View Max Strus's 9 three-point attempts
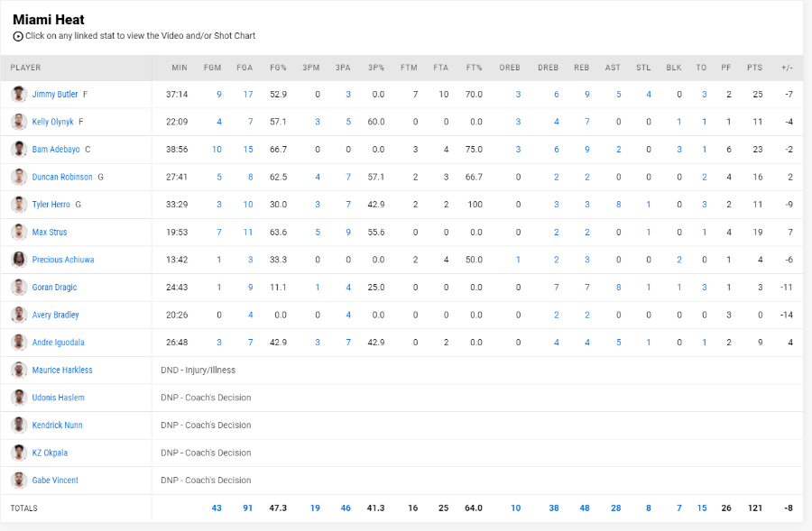Viewport: 812px width, 531px height. (348, 232)
